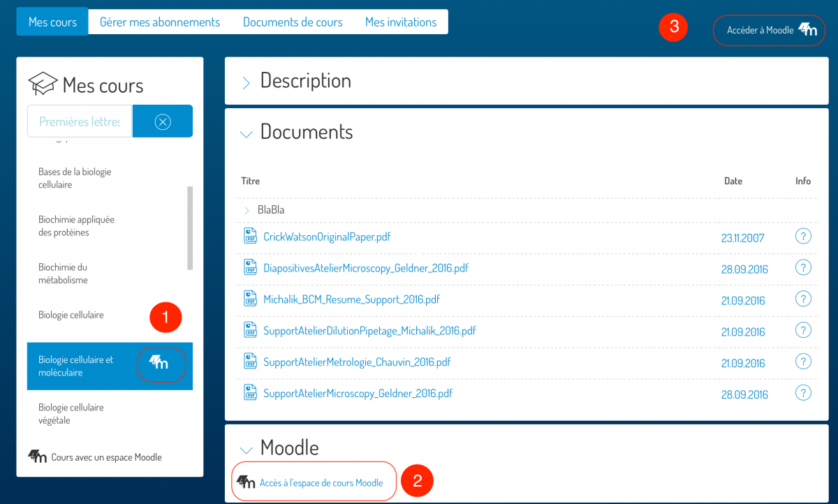The height and width of the screenshot is (504, 838).
Task: Expand the BlaBla folder
Action: point(247,210)
